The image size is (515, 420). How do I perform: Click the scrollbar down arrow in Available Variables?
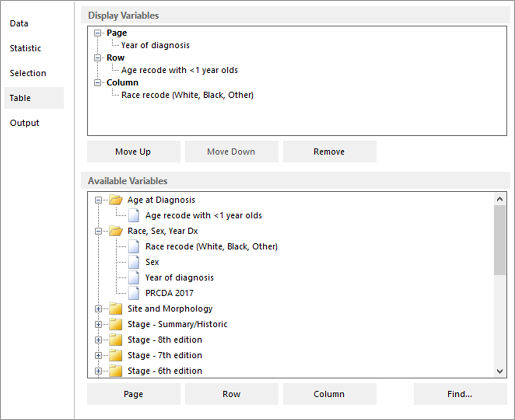point(500,371)
